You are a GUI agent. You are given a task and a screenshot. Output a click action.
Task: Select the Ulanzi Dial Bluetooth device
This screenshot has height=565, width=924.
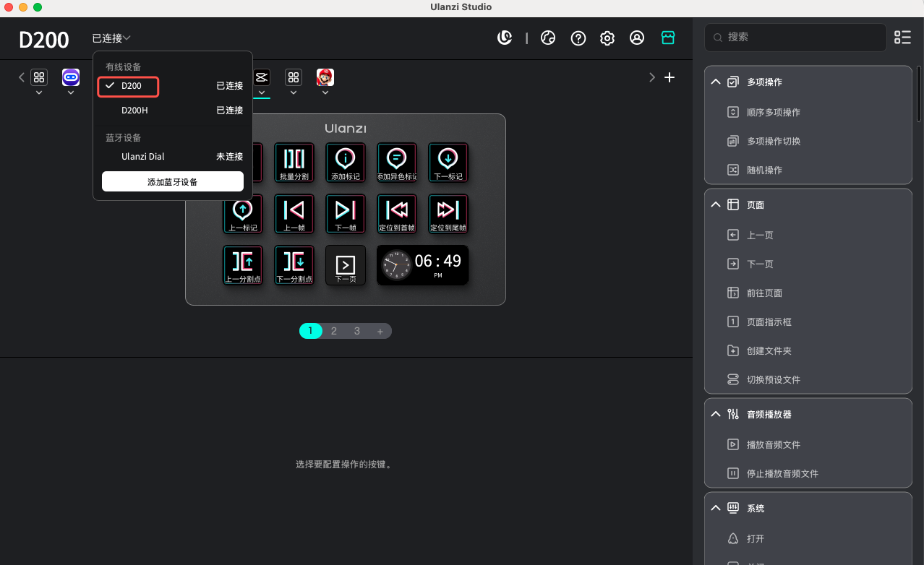pyautogui.click(x=143, y=157)
